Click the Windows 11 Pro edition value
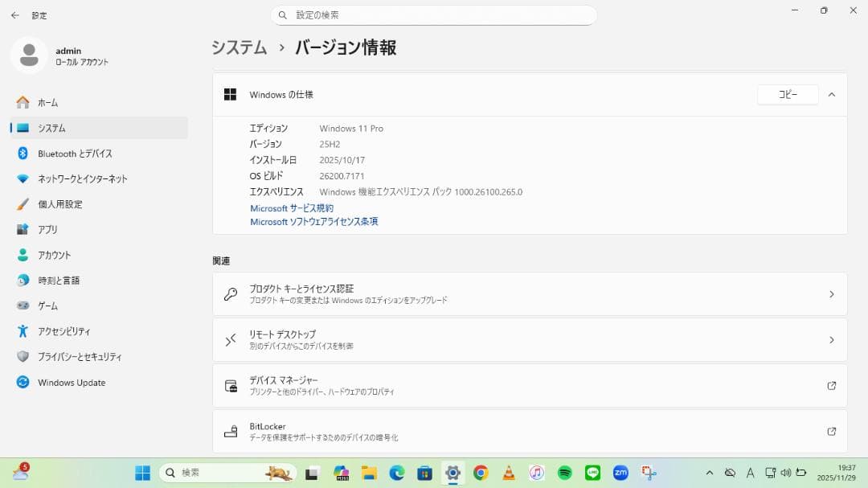This screenshot has height=488, width=868. click(351, 129)
